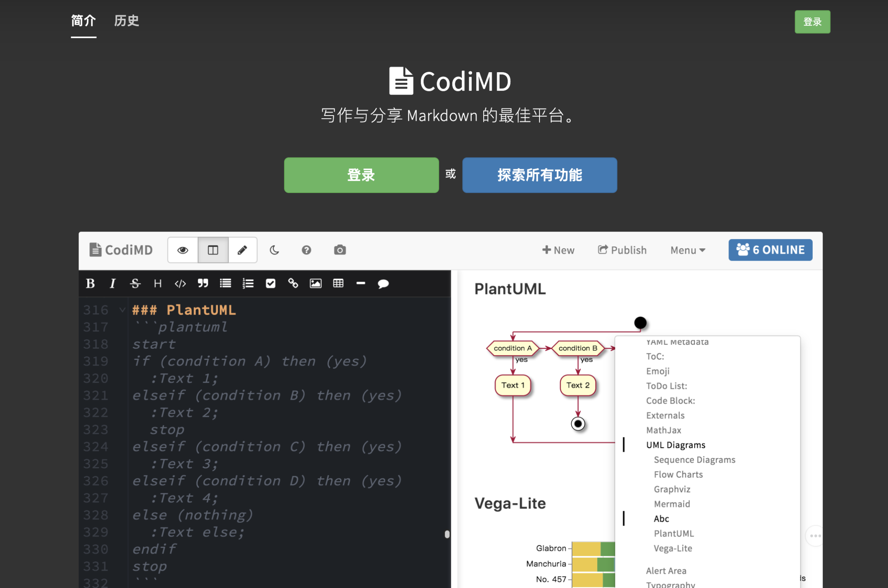The width and height of the screenshot is (888, 588).
Task: Insert a blockquote using the quote icon
Action: 203,284
